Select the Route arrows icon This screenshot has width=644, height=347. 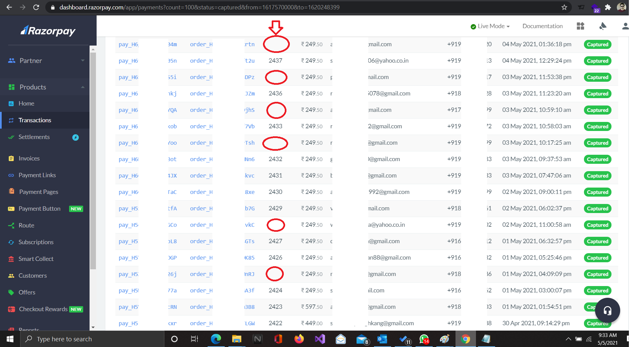[11, 225]
